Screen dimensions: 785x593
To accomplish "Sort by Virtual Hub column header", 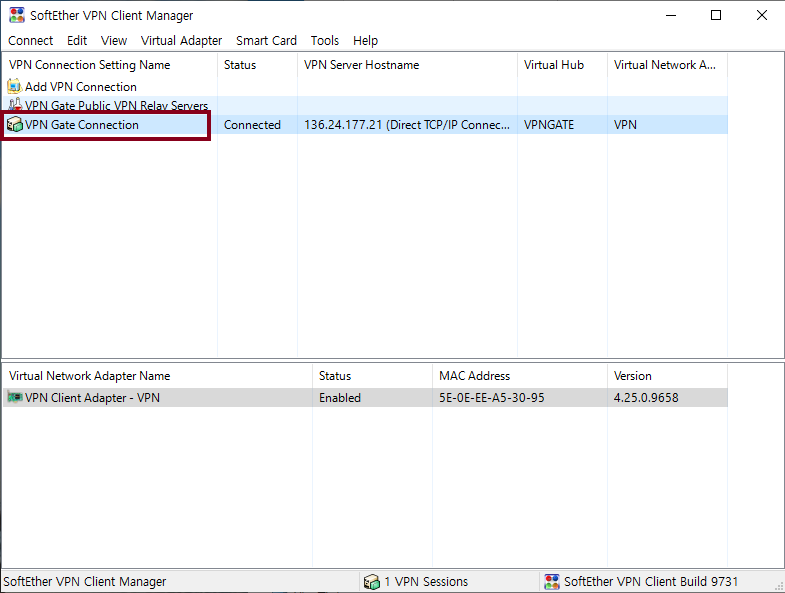I will tap(562, 65).
